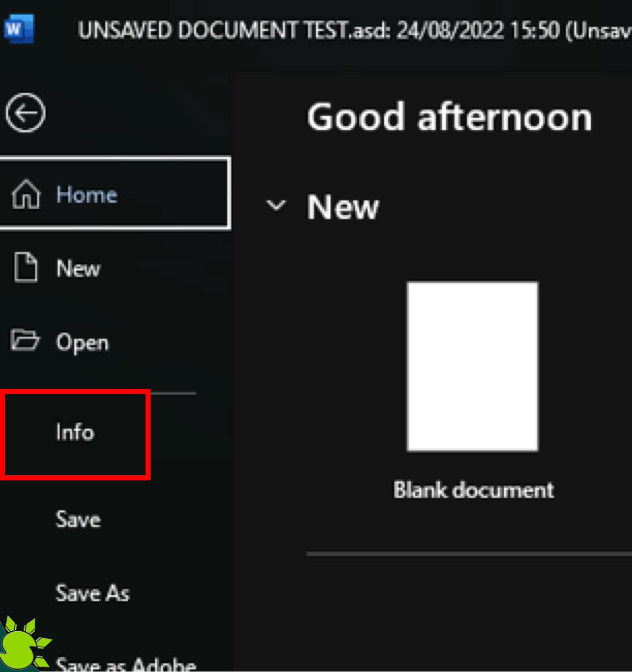Open the Info section highlighted in red
This screenshot has width=632, height=672.
(x=75, y=433)
